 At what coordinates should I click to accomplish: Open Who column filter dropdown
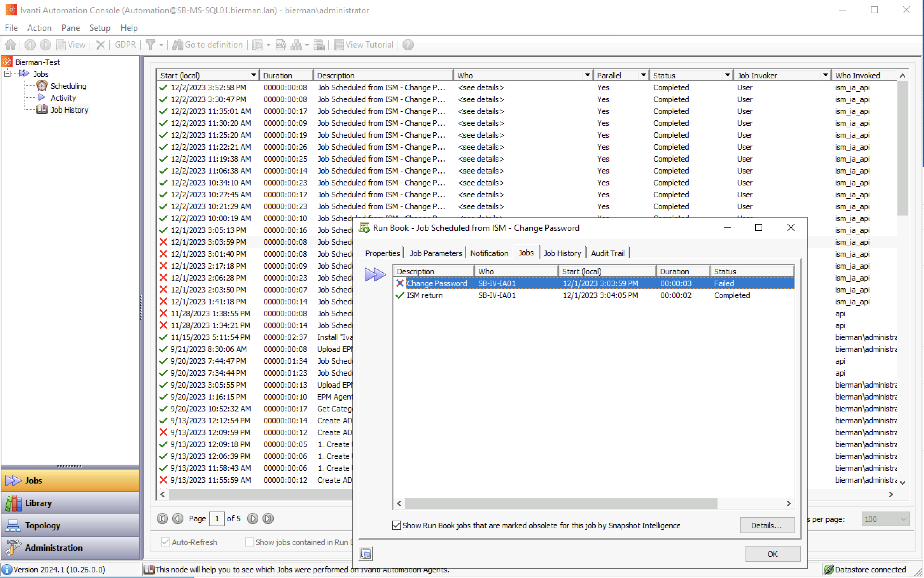587,75
